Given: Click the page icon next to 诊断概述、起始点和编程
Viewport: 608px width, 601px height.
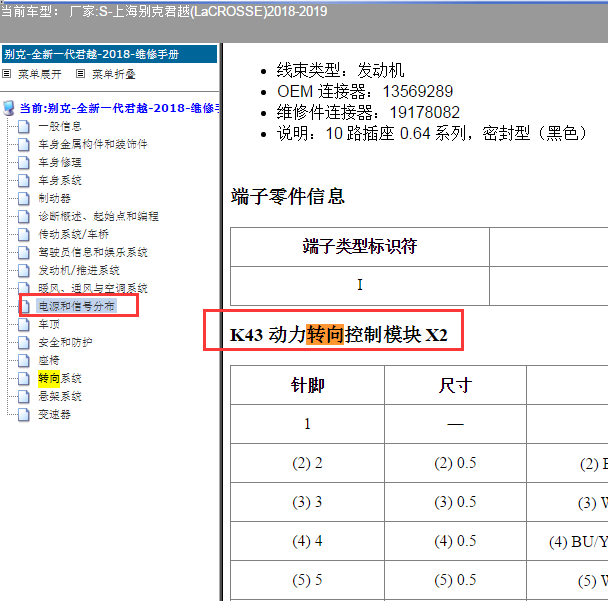Looking at the screenshot, I should tap(24, 216).
